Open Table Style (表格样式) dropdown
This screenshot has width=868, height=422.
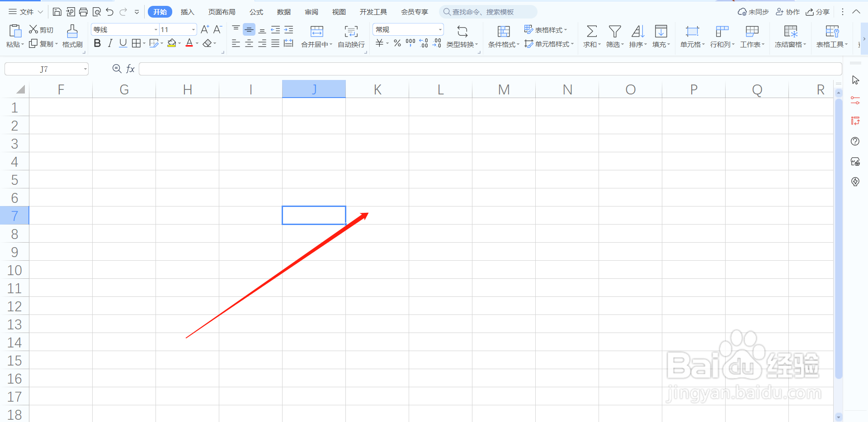pos(546,29)
